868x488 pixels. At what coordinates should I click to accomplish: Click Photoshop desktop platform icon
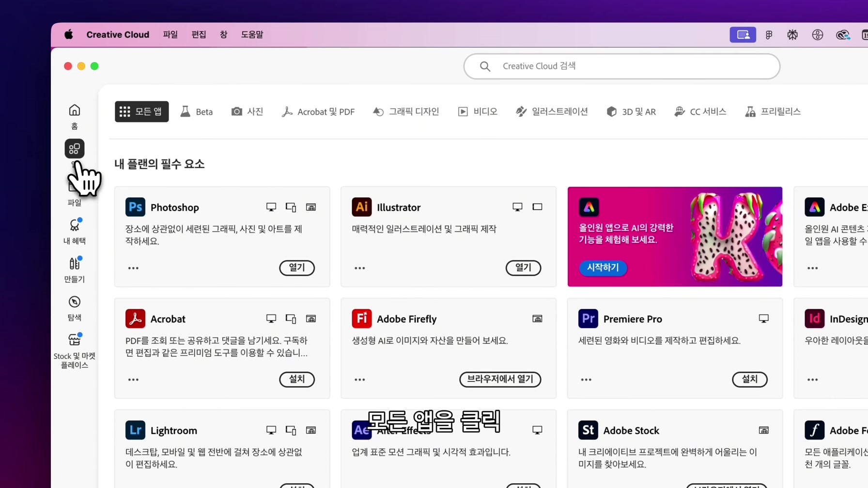(x=271, y=207)
